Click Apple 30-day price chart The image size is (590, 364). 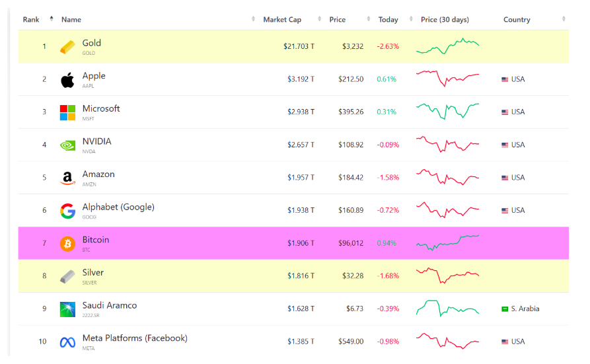click(447, 79)
